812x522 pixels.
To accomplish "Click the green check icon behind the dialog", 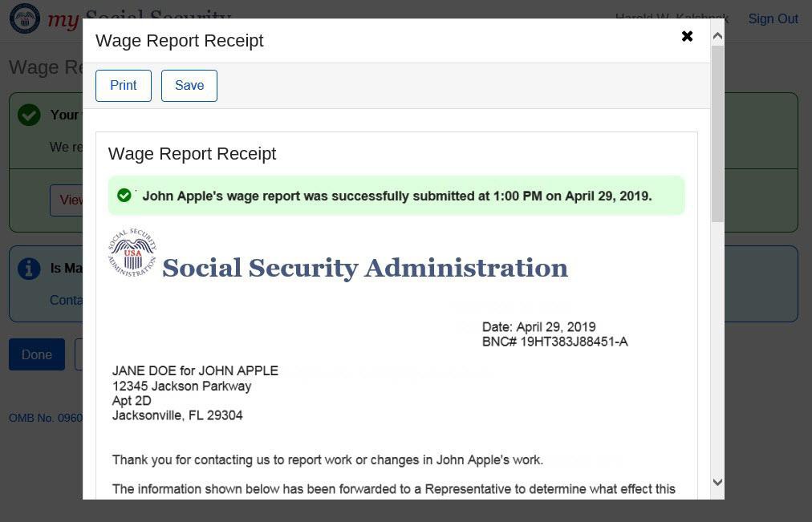I will [x=29, y=115].
